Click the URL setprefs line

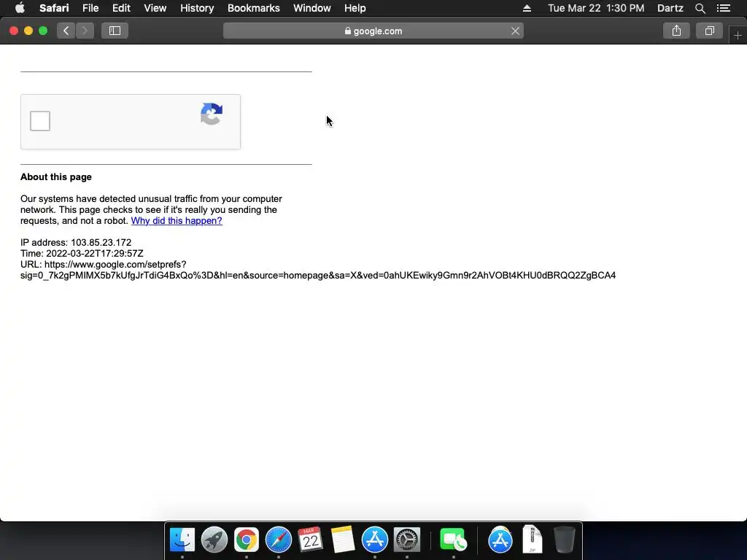pos(318,270)
